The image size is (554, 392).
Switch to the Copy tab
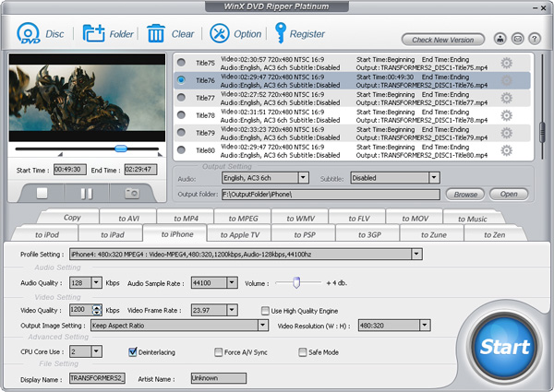[72, 218]
